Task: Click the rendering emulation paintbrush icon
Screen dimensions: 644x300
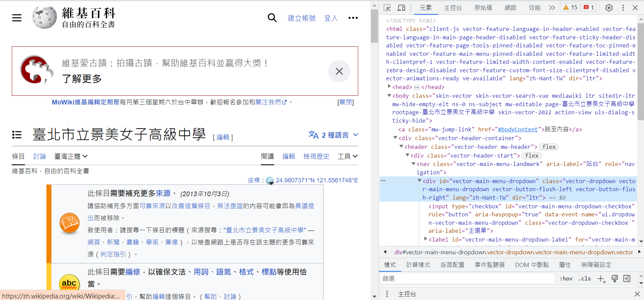Action: coord(615,278)
